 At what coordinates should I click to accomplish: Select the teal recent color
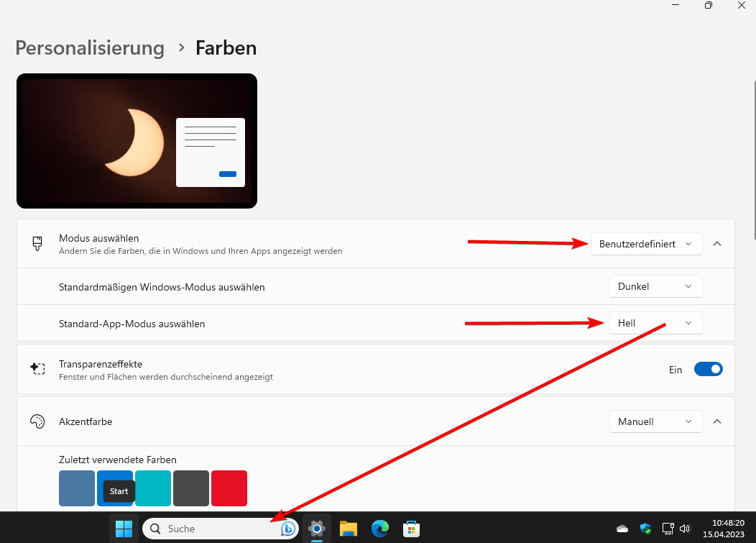(x=153, y=488)
